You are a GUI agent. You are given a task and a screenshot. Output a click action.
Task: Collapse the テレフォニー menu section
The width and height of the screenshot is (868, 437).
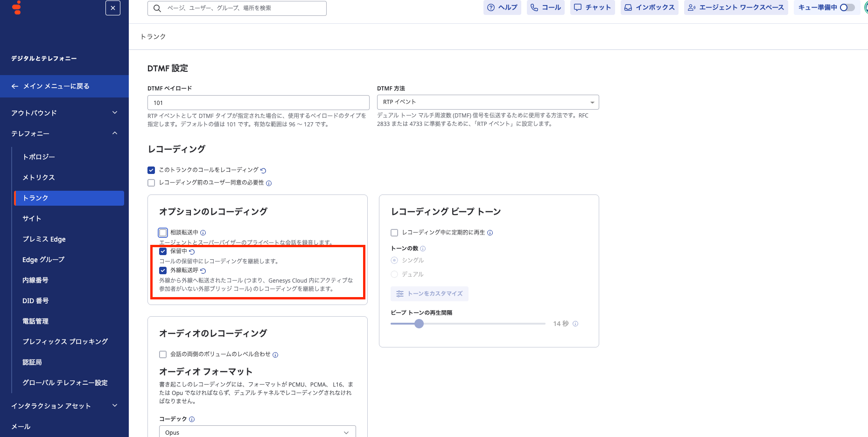coord(64,133)
